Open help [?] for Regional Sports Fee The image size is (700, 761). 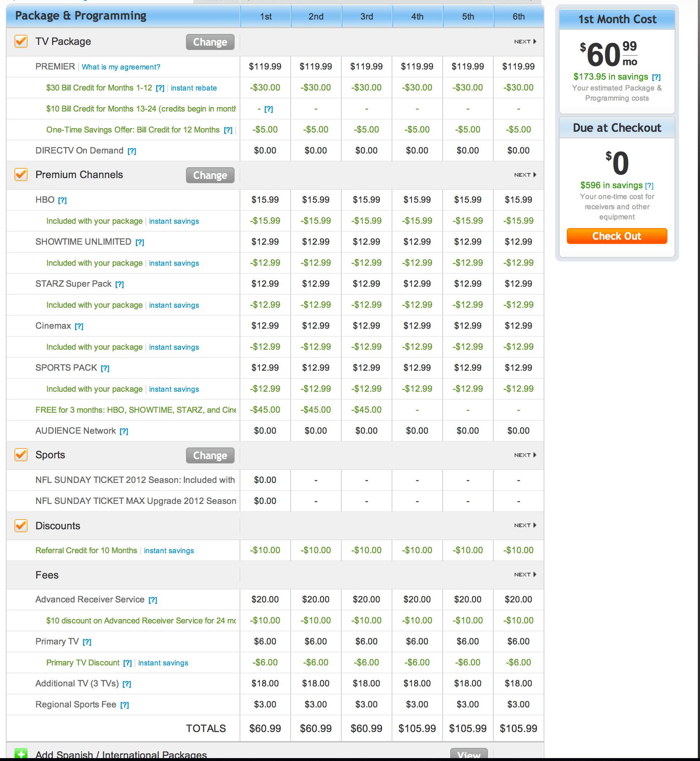pyautogui.click(x=125, y=705)
